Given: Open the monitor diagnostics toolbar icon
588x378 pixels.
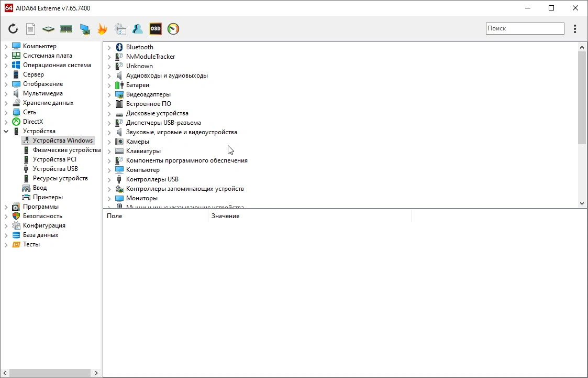Looking at the screenshot, I should [x=85, y=29].
